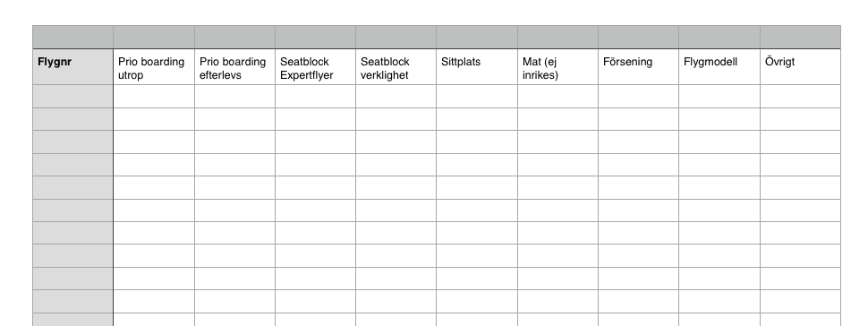The width and height of the screenshot is (868, 326).
Task: Select the Prio boarding efterlevs header cell
Action: coord(234,67)
